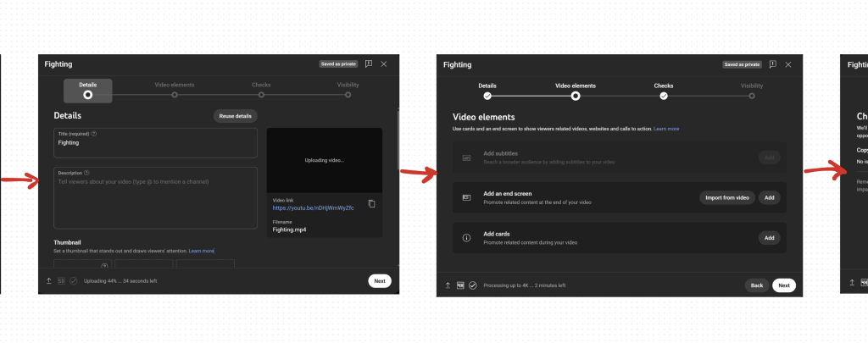
Task: Click the send feedback icon in the Details dialog
Action: pyautogui.click(x=369, y=64)
